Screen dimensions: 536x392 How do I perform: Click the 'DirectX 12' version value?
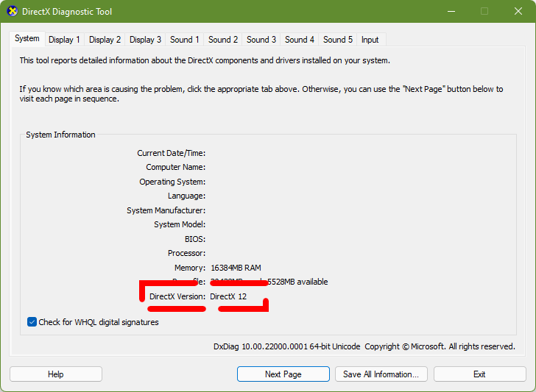coord(228,296)
